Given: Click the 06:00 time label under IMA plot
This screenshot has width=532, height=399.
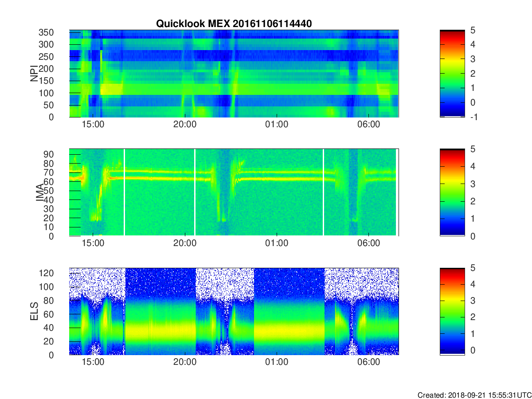Looking at the screenshot, I should (369, 243).
